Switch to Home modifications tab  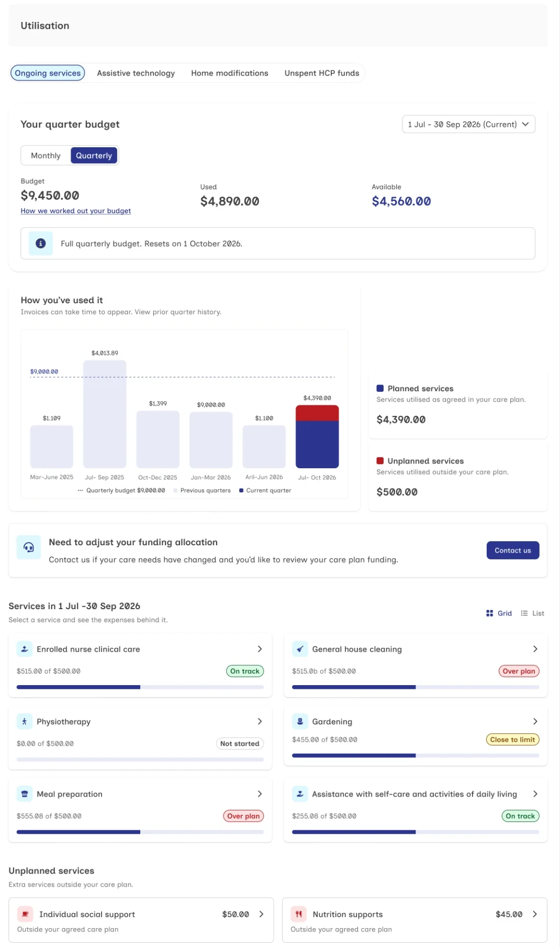(x=229, y=73)
